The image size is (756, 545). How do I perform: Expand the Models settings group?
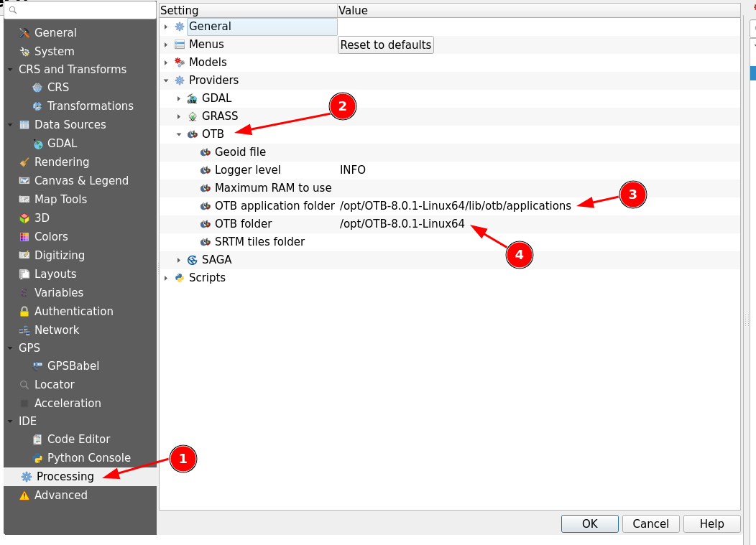166,62
